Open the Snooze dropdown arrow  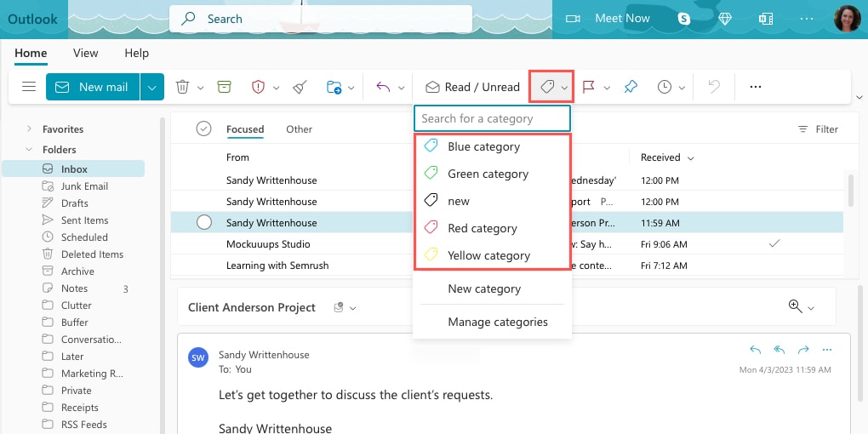[x=682, y=88]
